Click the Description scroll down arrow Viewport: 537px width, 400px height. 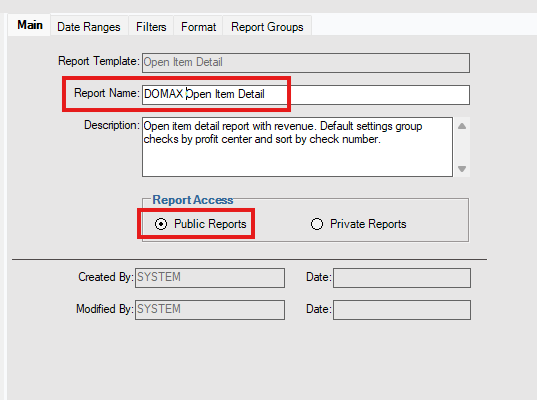[462, 168]
